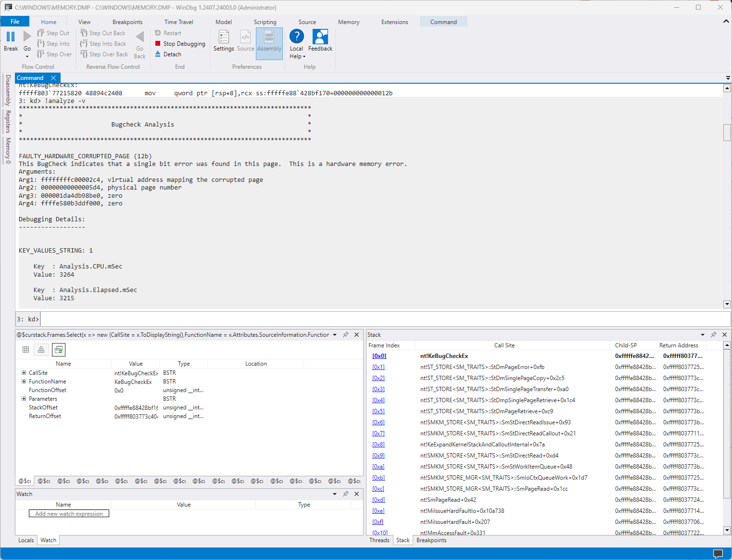
Task: Toggle the Assembly mode button
Action: (269, 43)
